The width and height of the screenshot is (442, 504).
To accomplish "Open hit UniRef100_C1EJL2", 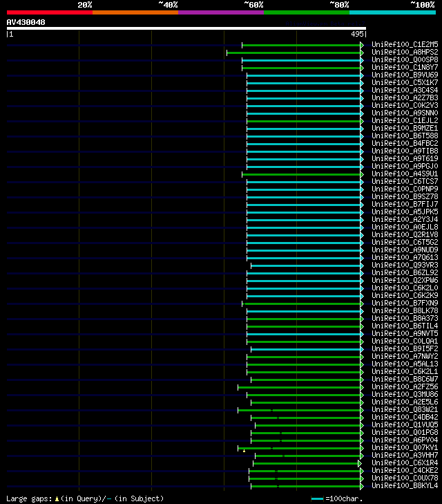I will pos(405,120).
